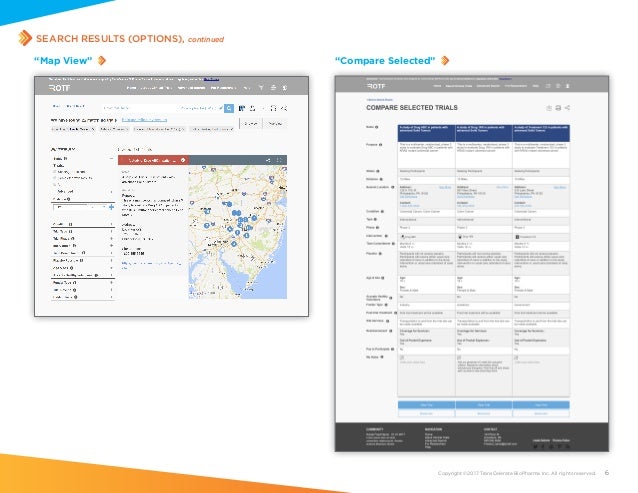Click the share icon in the map panel header
638x493 pixels.
tap(268, 160)
